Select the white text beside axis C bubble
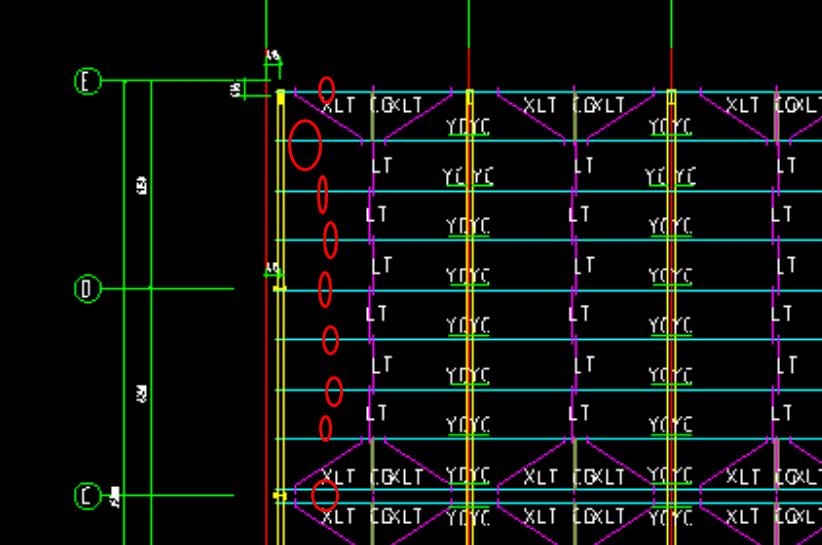The height and width of the screenshot is (545, 822). (x=115, y=496)
